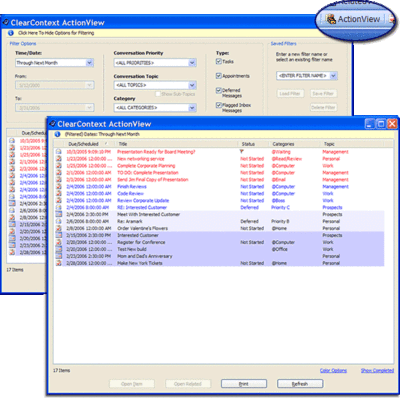Select icon for Presentation Ready for Board Meeting
Viewport: 400px width, 398px height.
pyautogui.click(x=59, y=152)
